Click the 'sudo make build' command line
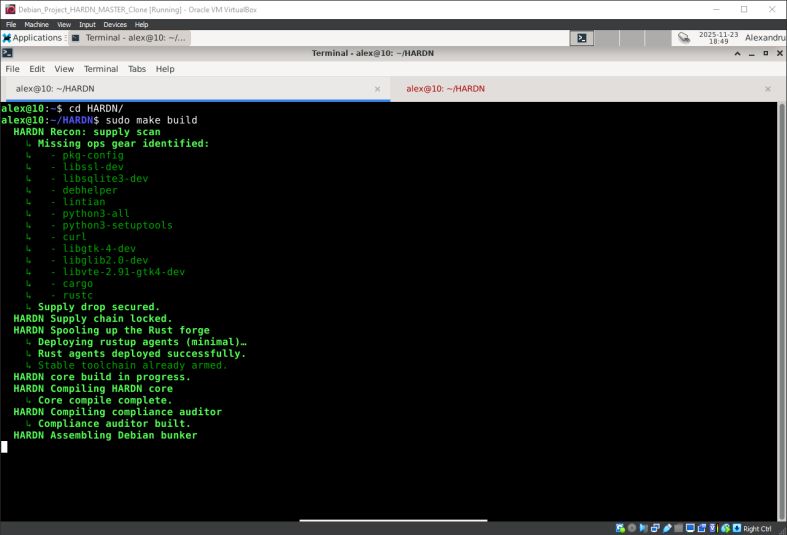 point(151,120)
